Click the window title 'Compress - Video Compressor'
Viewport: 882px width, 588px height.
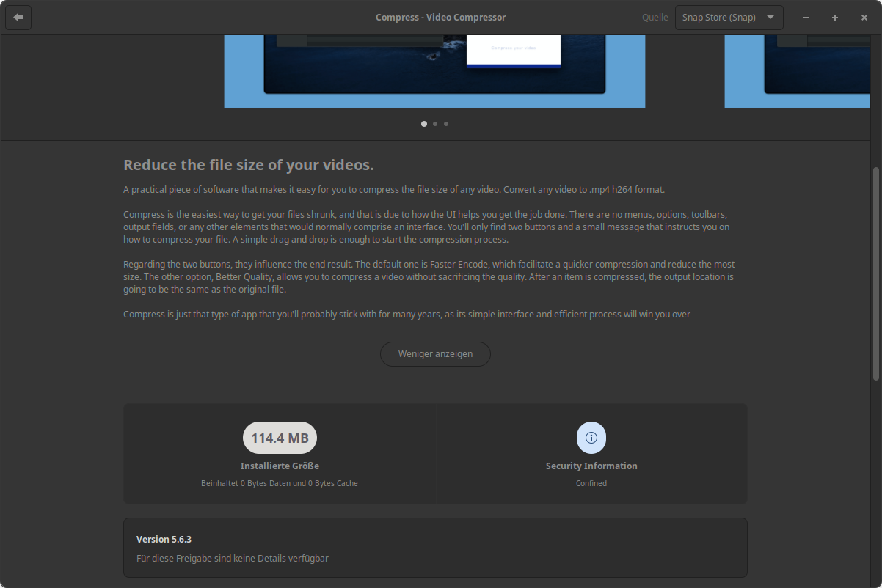click(440, 18)
